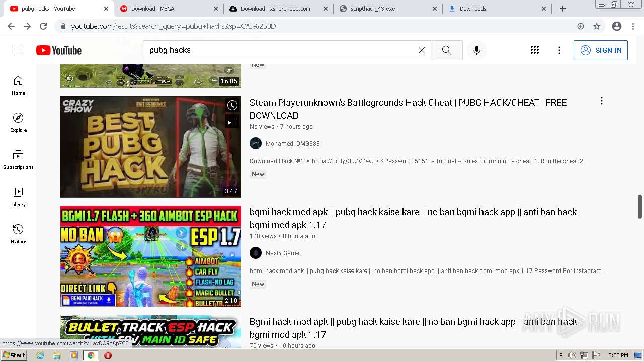Open Bullet Track ESP Hack thumbnail
Image resolution: width=644 pixels, height=362 pixels.
pyautogui.click(x=151, y=331)
